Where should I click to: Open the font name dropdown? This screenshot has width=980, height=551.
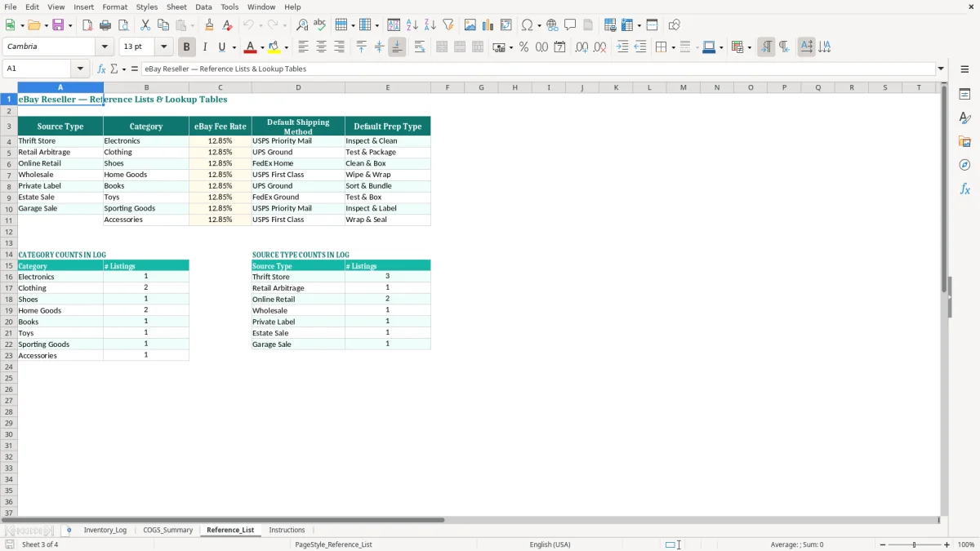105,47
